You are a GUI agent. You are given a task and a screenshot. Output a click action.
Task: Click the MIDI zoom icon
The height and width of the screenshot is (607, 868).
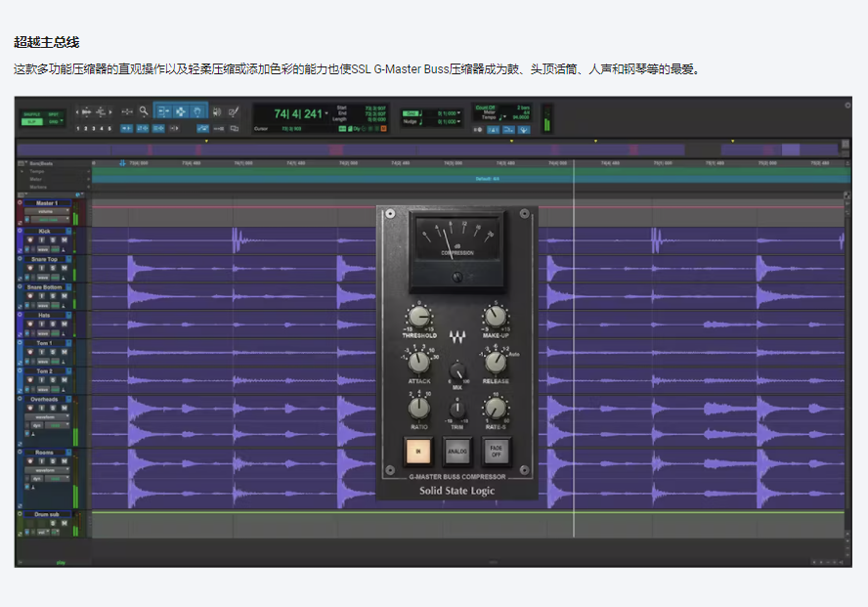(101, 111)
